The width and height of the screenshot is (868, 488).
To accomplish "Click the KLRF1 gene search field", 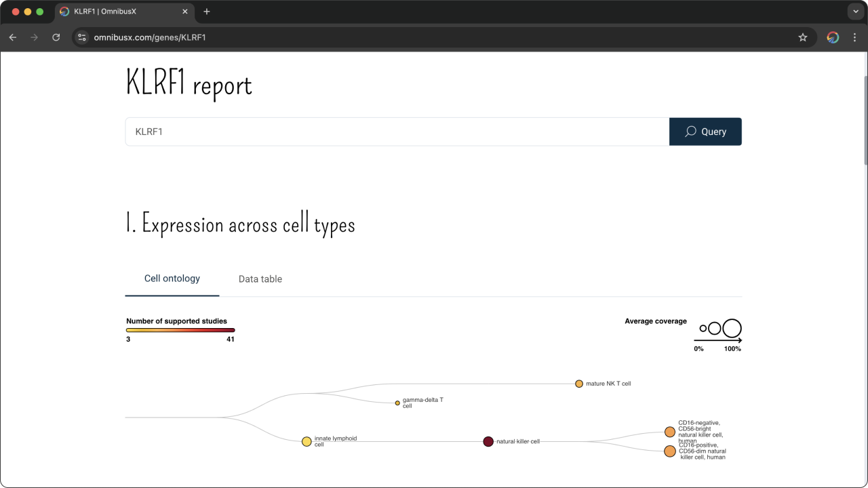I will [x=397, y=131].
